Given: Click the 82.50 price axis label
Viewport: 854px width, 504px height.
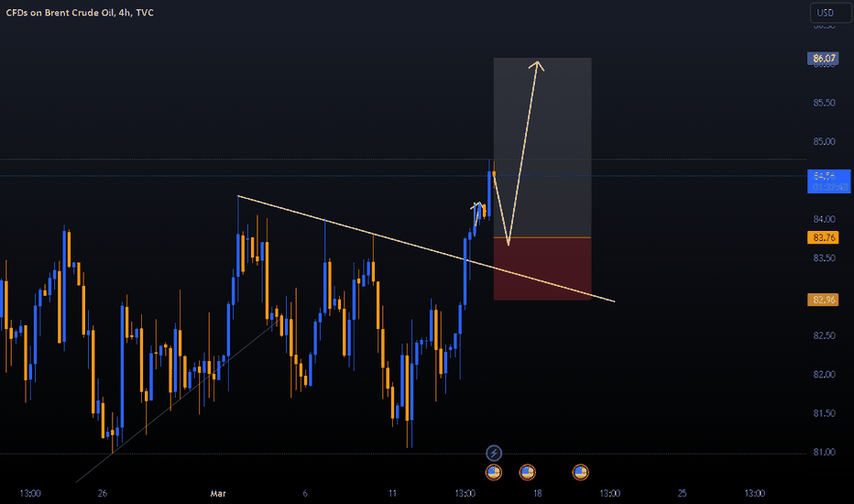Looking at the screenshot, I should [824, 335].
